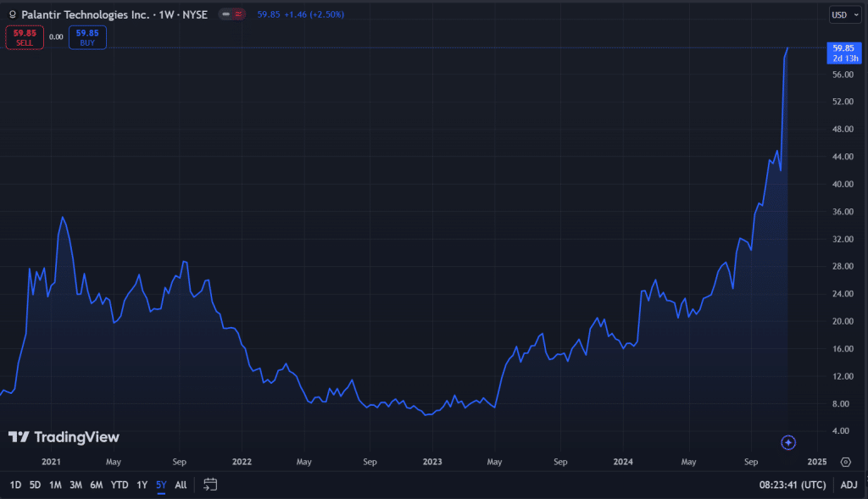868x499 pixels.
Task: Click the 08:23:41 (UTC) timezone clock
Action: point(793,485)
